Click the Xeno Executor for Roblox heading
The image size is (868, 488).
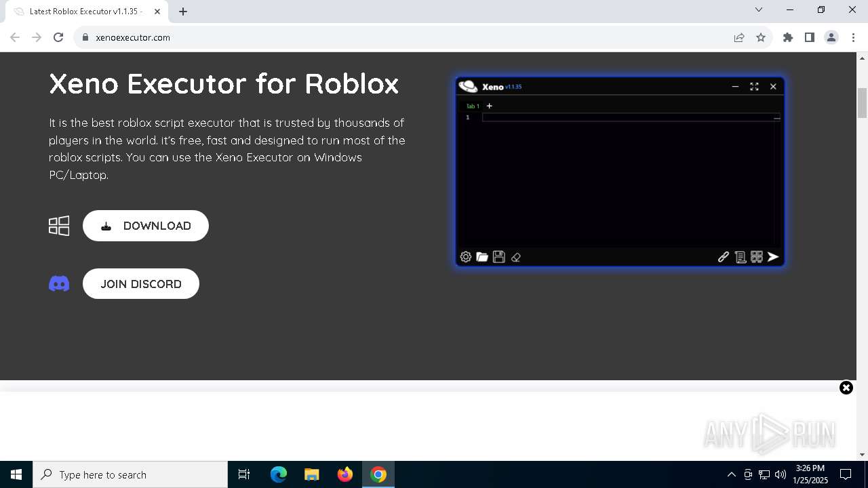pyautogui.click(x=224, y=84)
